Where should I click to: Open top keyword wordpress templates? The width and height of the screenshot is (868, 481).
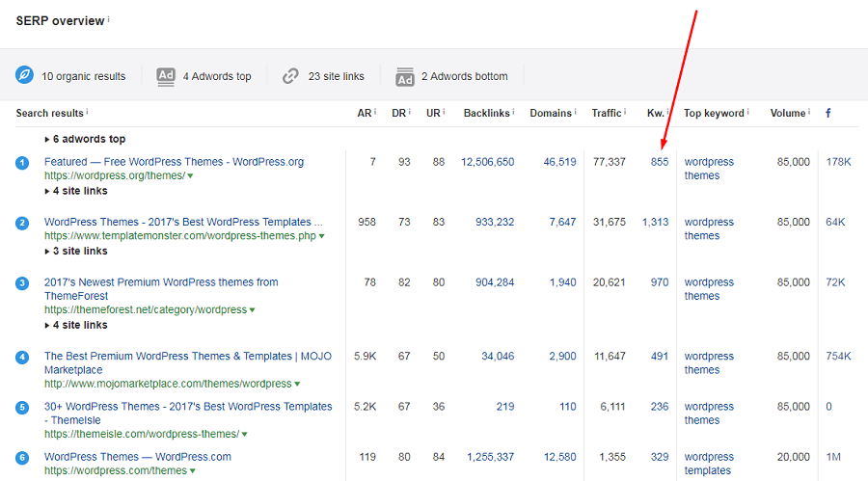pyautogui.click(x=709, y=464)
